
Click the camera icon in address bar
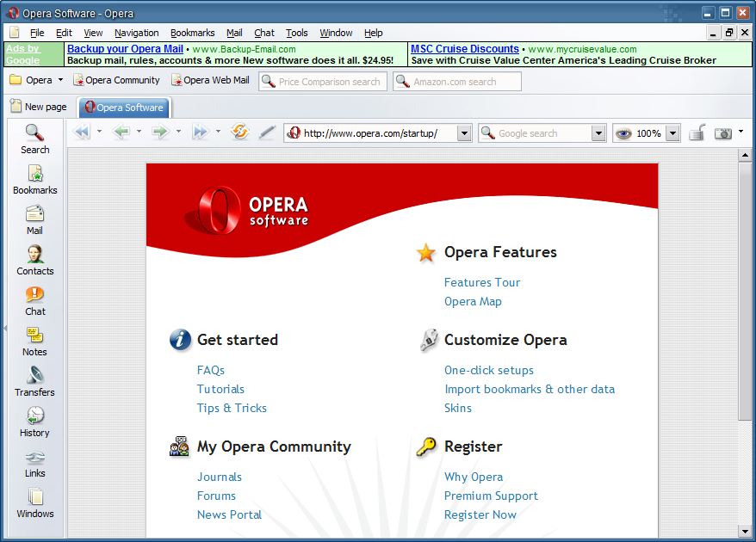click(723, 133)
